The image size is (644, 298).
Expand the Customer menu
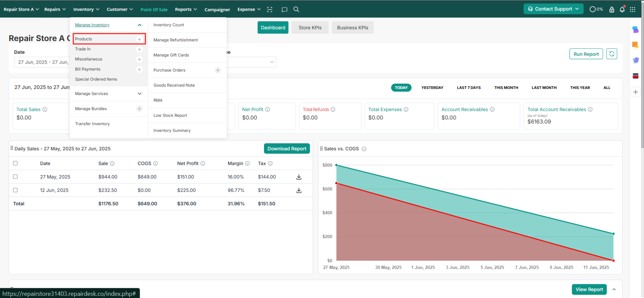[x=120, y=10]
